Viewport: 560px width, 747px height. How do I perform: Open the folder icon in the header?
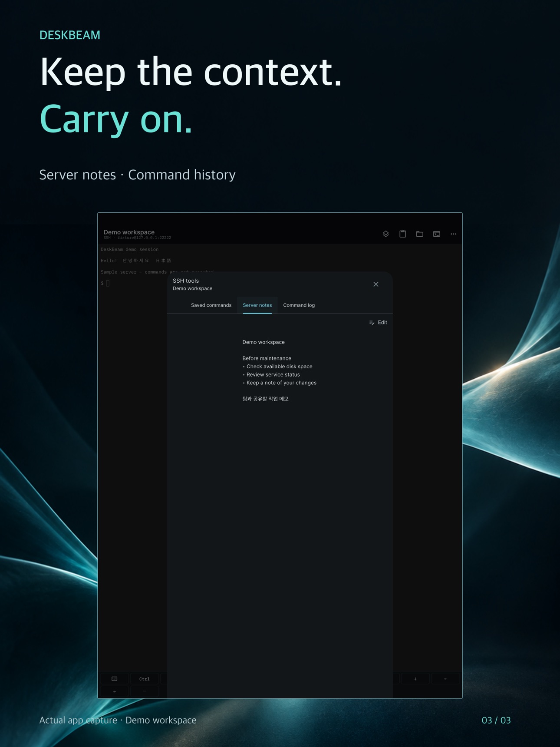(419, 234)
